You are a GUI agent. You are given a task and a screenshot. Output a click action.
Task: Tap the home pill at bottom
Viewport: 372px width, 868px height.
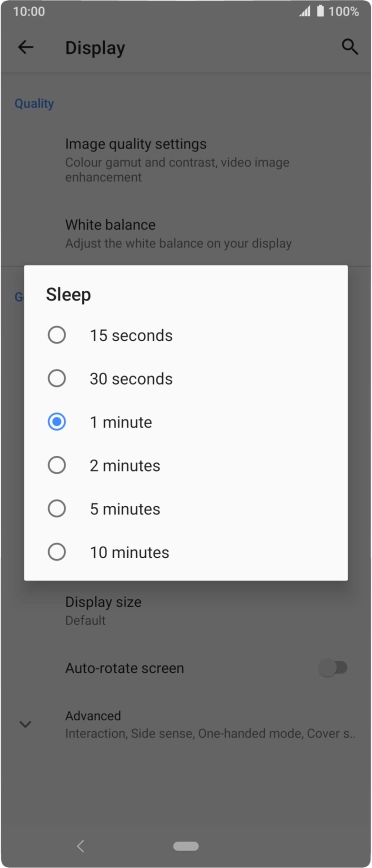186,846
